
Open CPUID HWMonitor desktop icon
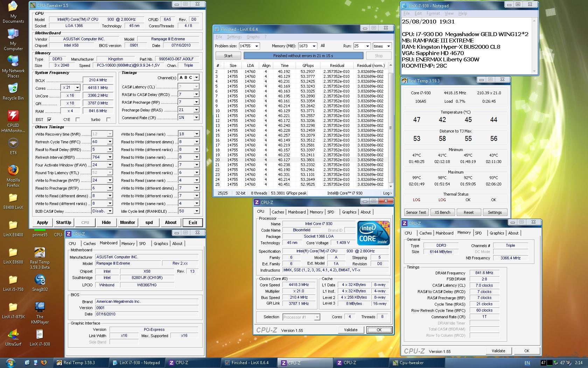tap(13, 116)
